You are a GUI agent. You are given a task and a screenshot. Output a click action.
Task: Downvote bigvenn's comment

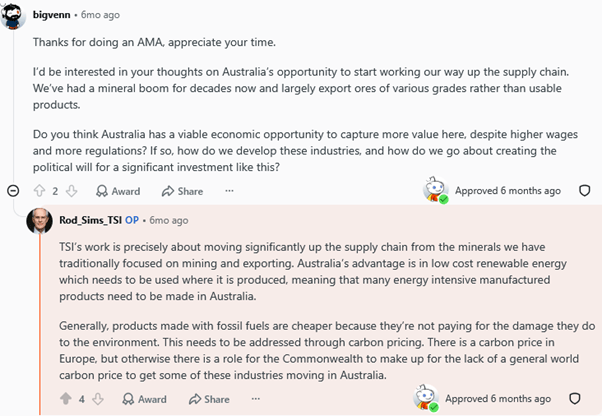[71, 191]
